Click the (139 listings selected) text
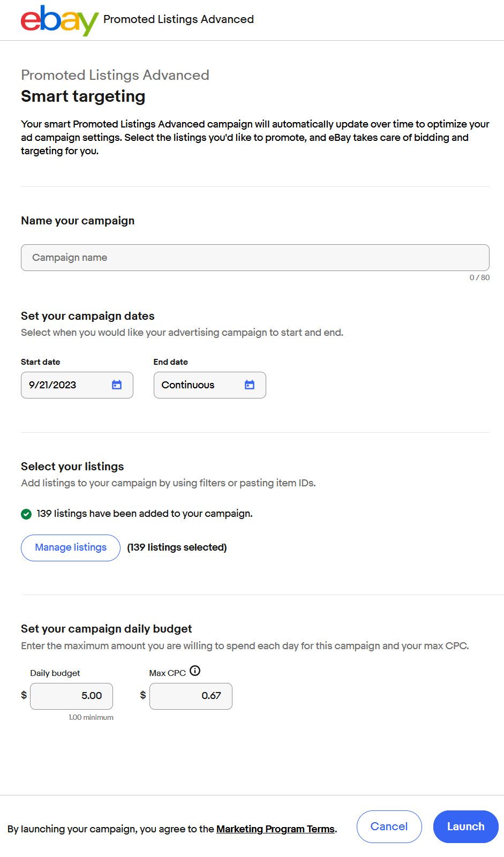This screenshot has height=857, width=504. (x=177, y=547)
